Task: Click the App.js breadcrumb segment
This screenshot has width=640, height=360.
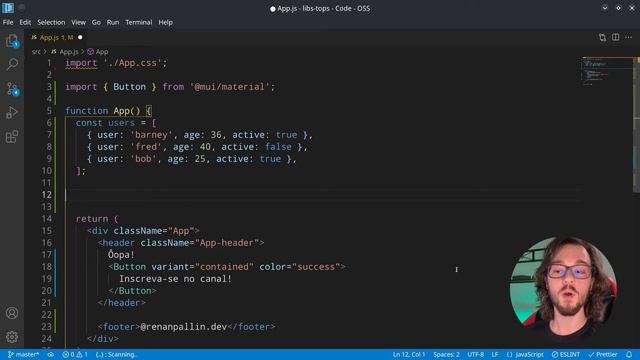Action: click(64, 52)
